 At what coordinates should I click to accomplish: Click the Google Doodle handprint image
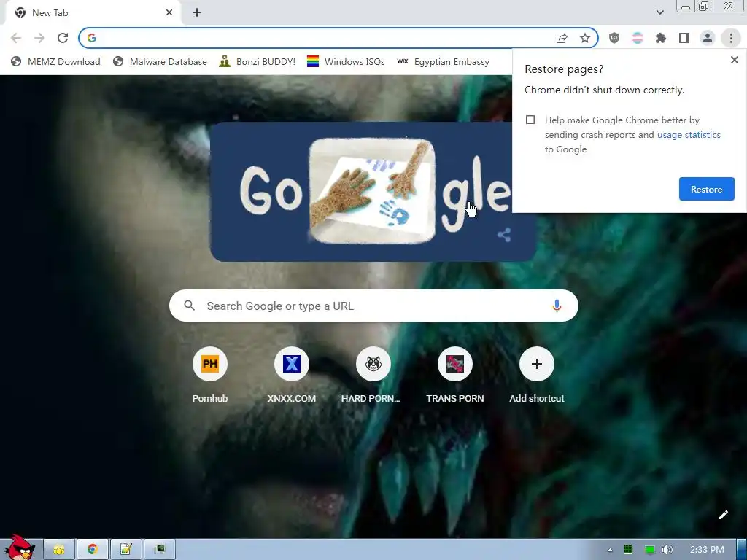point(372,191)
